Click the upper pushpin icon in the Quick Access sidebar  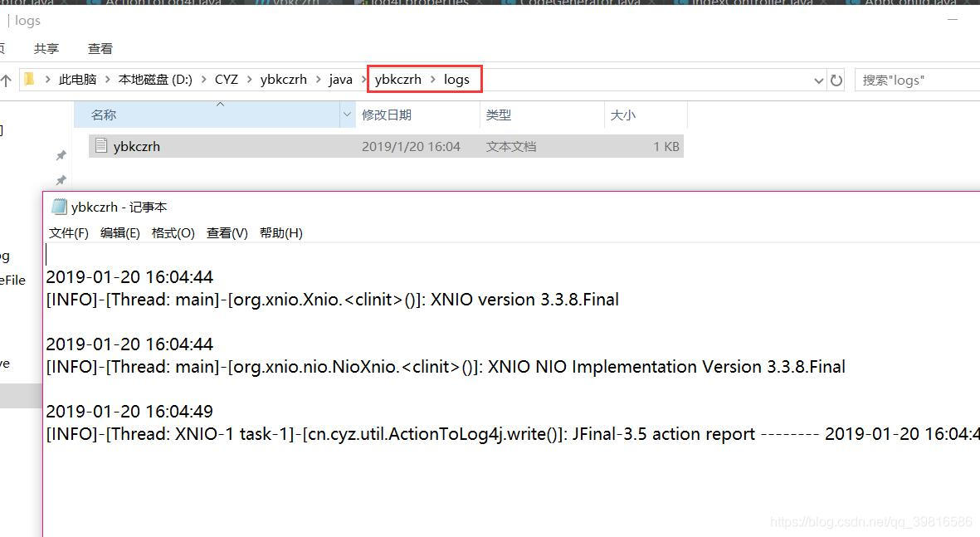tap(59, 154)
